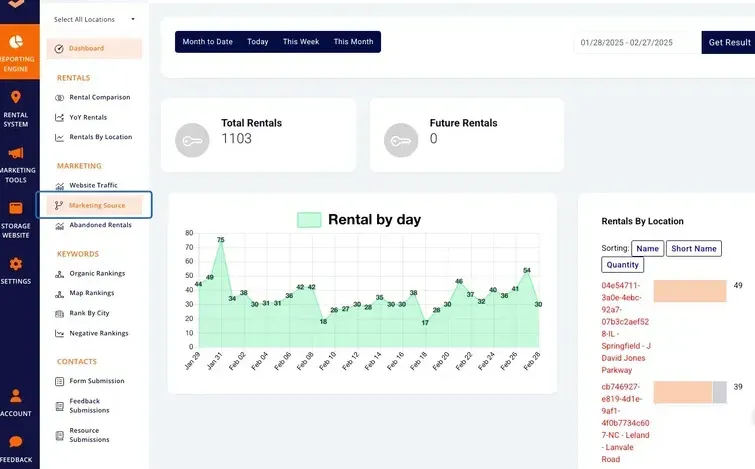
Task: Open Negative Rankings report
Action: [99, 333]
